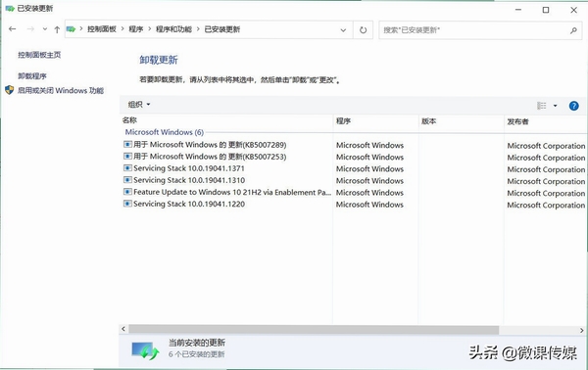
Task: Maximize the 已安装更新 window
Action: point(546,10)
